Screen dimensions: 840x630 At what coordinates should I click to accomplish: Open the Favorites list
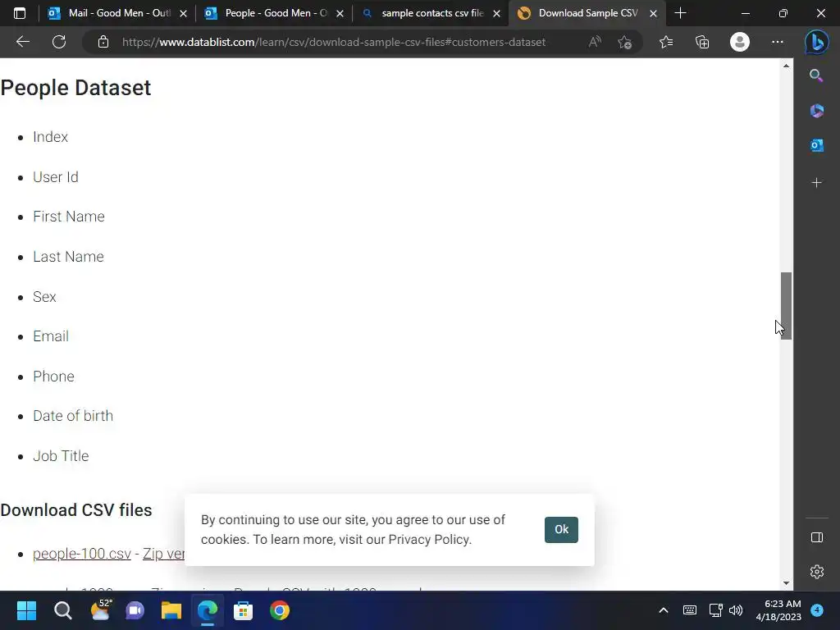tap(666, 42)
